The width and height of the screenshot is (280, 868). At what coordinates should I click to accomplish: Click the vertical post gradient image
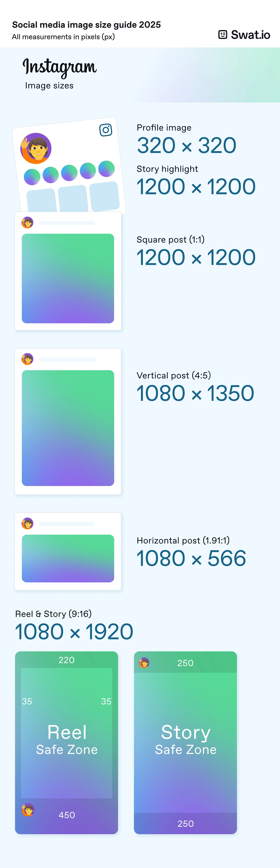coord(68,428)
